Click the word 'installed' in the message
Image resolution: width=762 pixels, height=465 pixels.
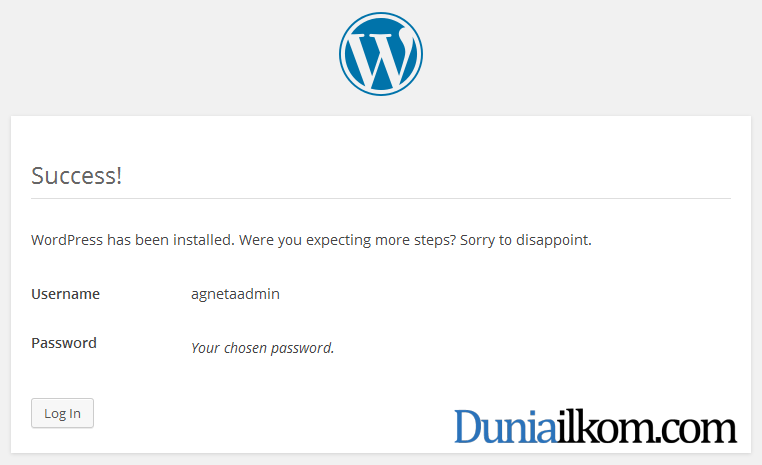202,240
